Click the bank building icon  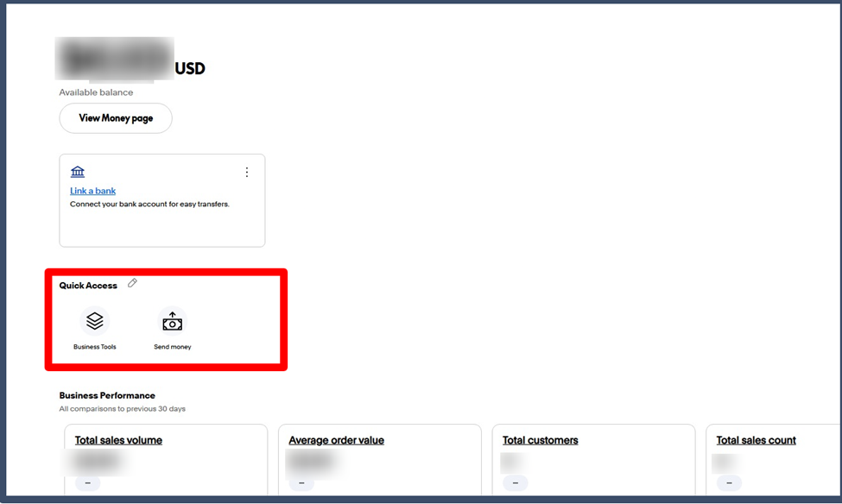click(x=78, y=172)
